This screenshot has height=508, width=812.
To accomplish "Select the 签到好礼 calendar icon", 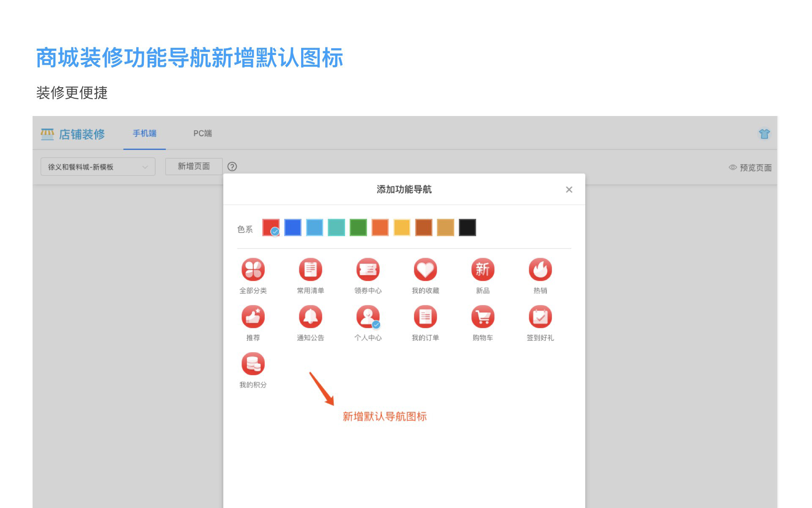I will pyautogui.click(x=540, y=317).
